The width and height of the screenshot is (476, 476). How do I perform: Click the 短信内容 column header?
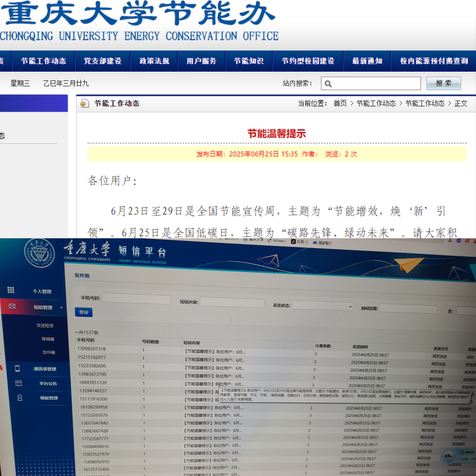[192, 343]
